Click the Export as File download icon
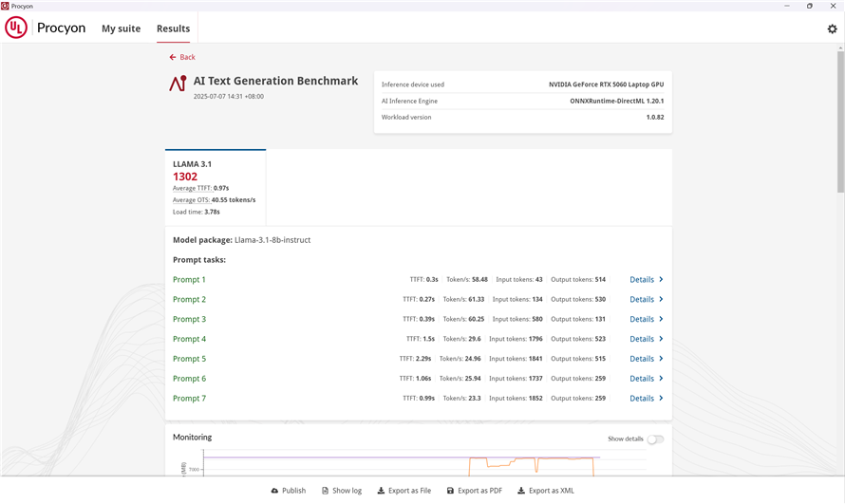The width and height of the screenshot is (845, 504). pyautogui.click(x=381, y=491)
